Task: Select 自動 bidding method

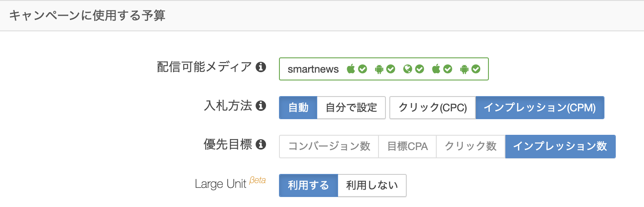Action: tap(298, 107)
